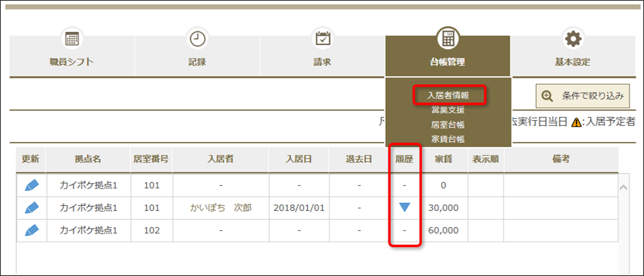
Task: Open the 記録 tab
Action: point(197,56)
